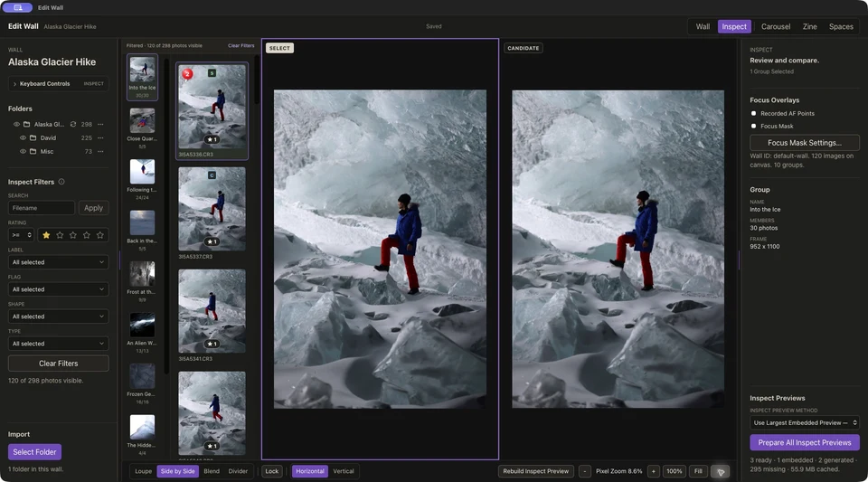This screenshot has height=482, width=868.
Task: Open the Shape filter dropdown
Action: click(x=58, y=317)
